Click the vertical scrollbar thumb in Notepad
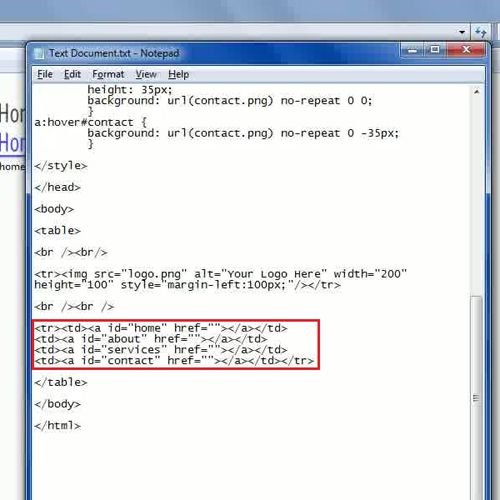 click(x=477, y=397)
